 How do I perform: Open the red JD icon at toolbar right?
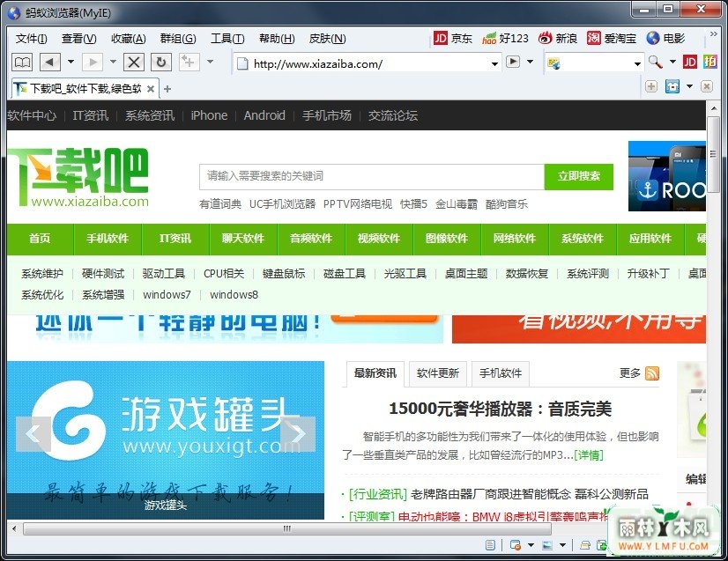point(689,62)
